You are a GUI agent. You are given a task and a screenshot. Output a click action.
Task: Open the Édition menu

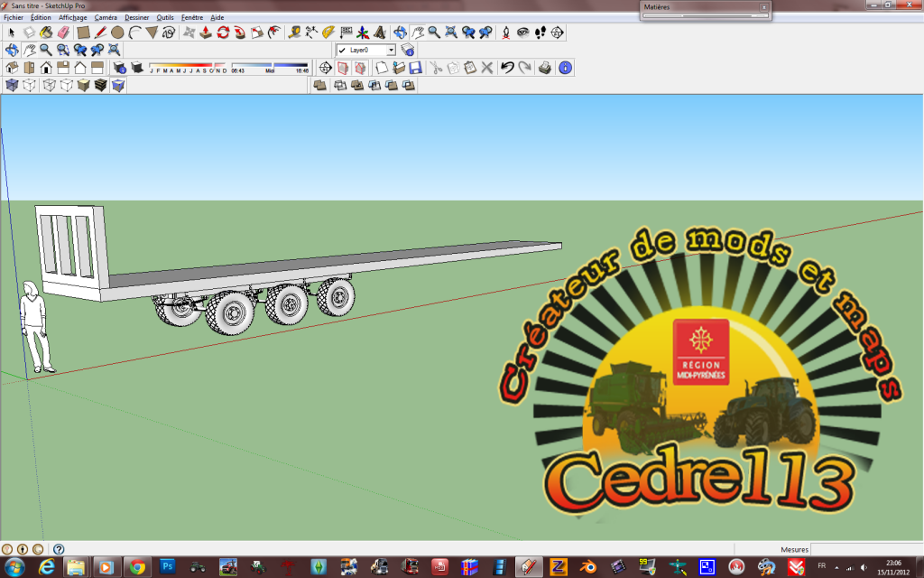[41, 18]
